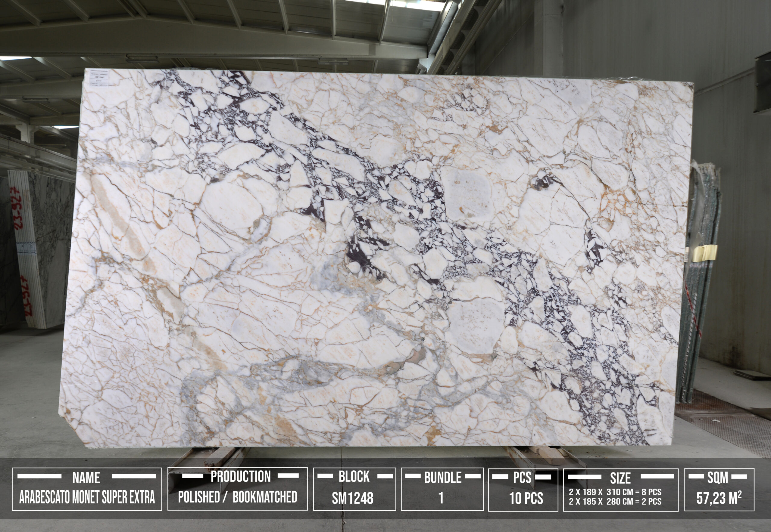Click the 10 PCS value
Viewport: 771px width, 532px height.
[x=526, y=498]
